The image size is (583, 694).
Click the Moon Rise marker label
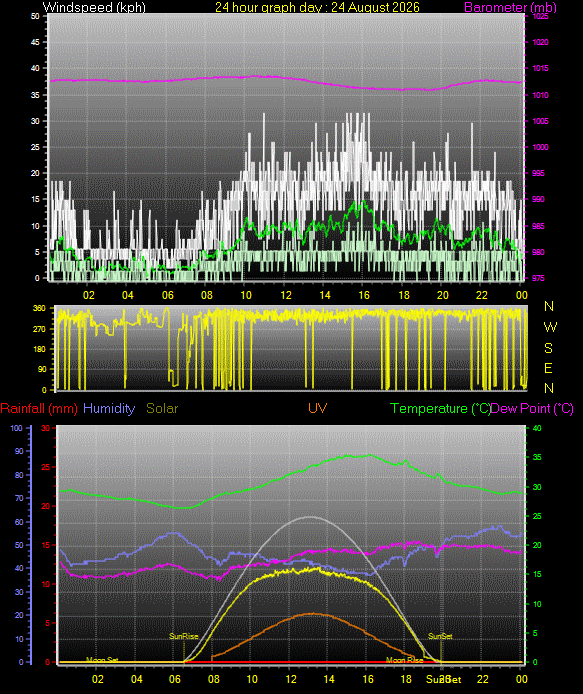point(405,660)
